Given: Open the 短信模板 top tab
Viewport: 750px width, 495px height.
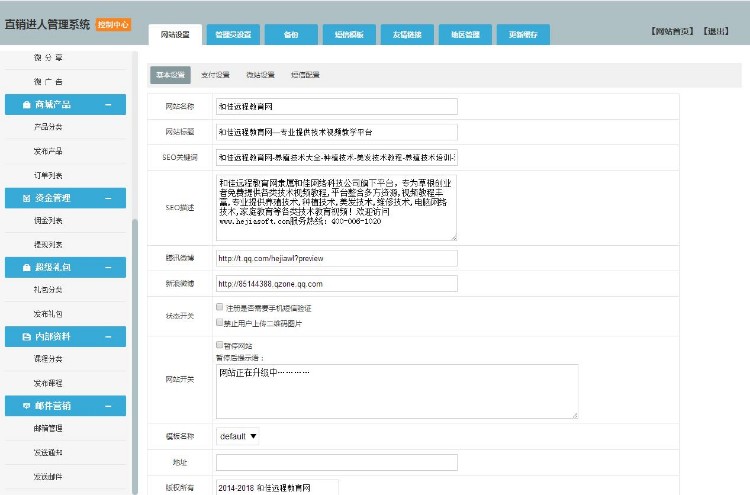Looking at the screenshot, I should pos(349,34).
